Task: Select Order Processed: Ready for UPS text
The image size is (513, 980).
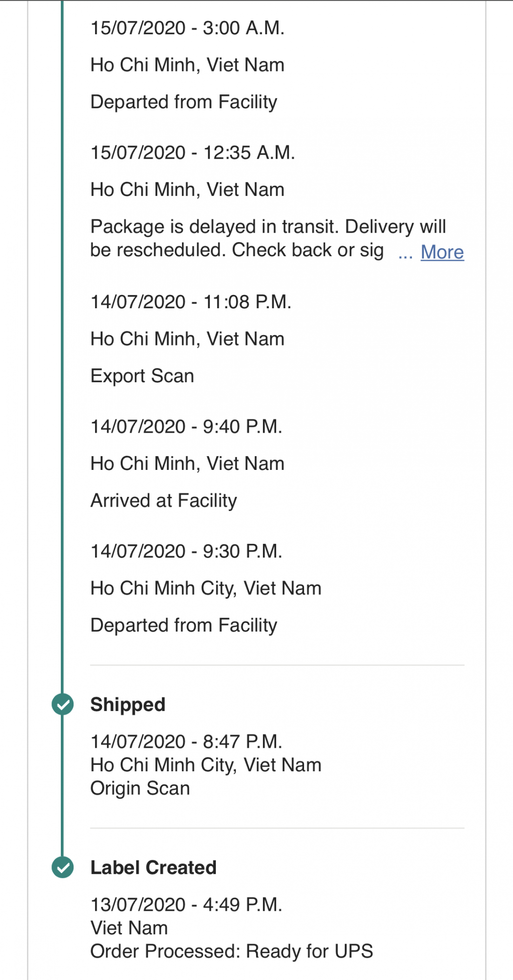Action: click(x=231, y=952)
